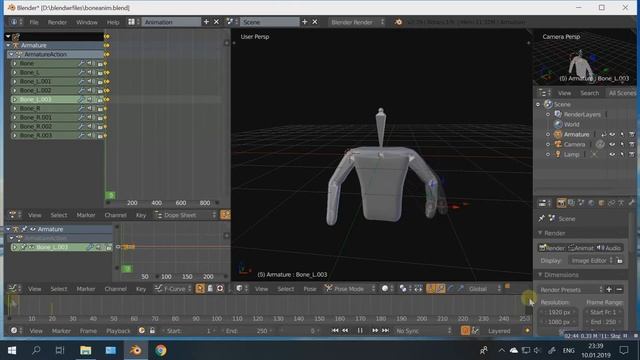The image size is (640, 360).
Task: Click the current-frame marker in the timeline
Action: coord(9,307)
